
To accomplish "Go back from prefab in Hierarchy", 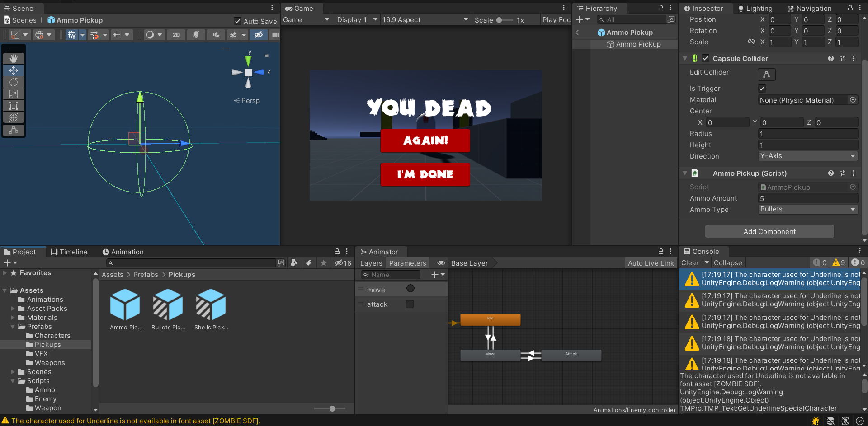I will pos(577,33).
